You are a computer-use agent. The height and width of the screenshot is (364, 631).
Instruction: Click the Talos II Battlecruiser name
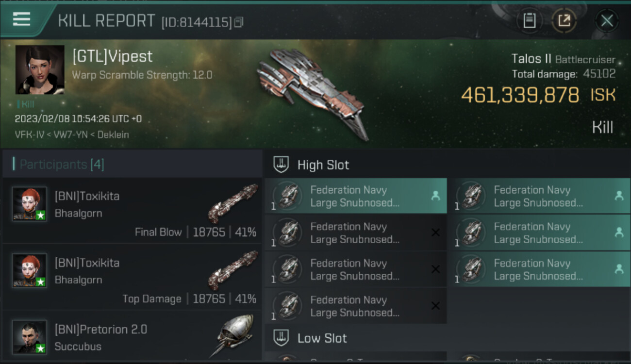[x=563, y=59]
